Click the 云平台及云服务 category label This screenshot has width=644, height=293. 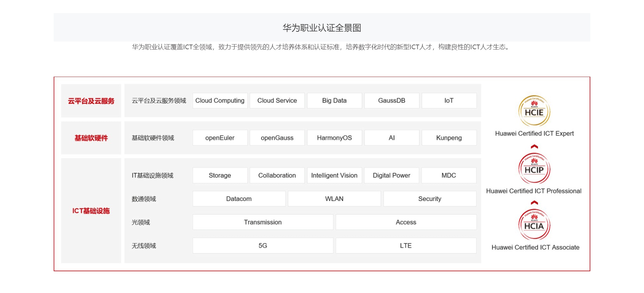[91, 101]
